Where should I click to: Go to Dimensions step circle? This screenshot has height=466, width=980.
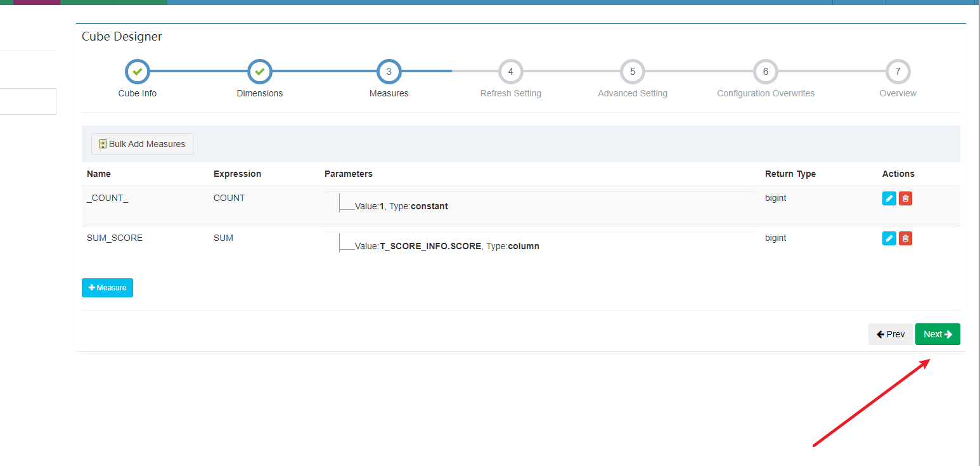260,72
